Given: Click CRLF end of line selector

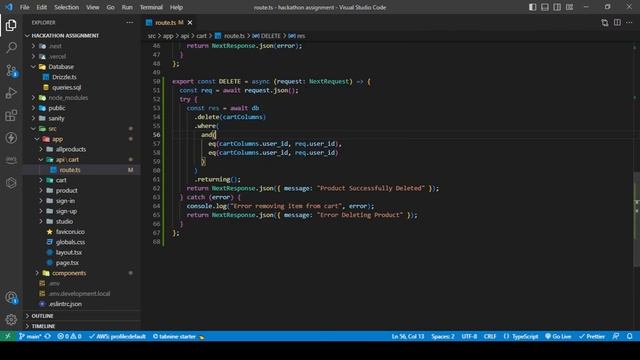Looking at the screenshot, I should coord(490,336).
